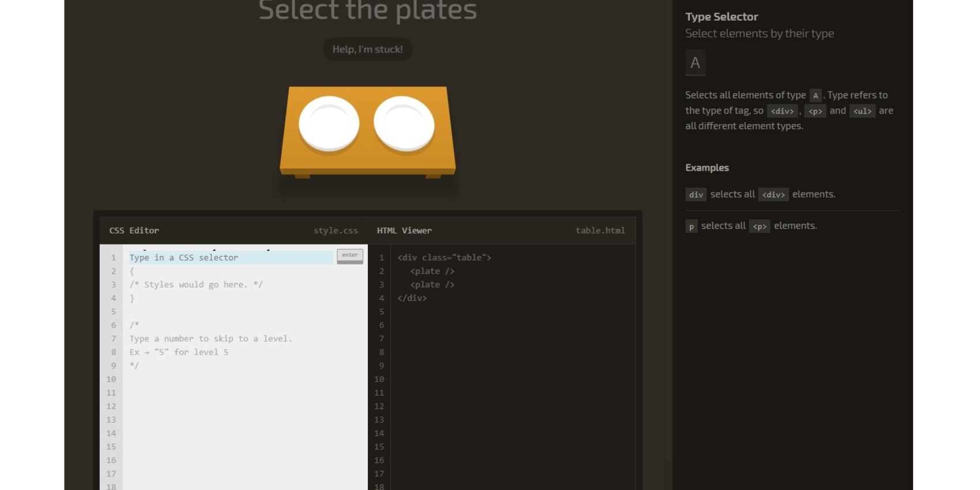Click the first <plate /> line in HTML Viewer
This screenshot has height=490, width=980.
[432, 271]
